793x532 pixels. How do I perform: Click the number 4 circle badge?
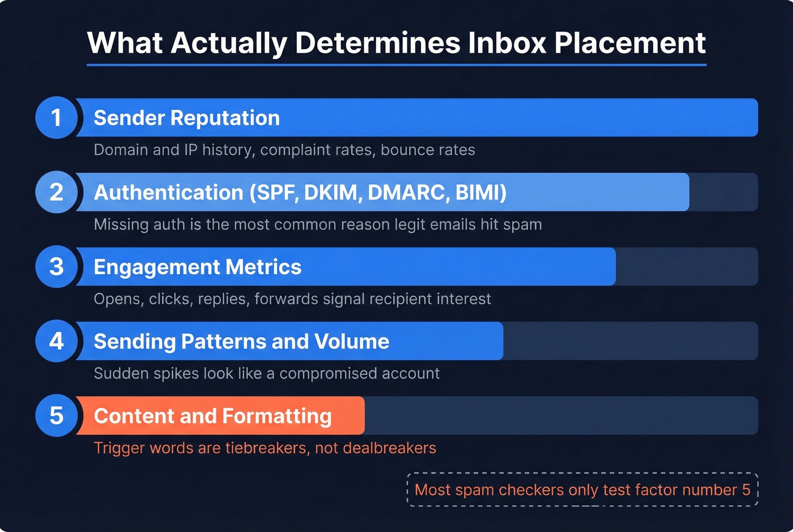tap(56, 341)
